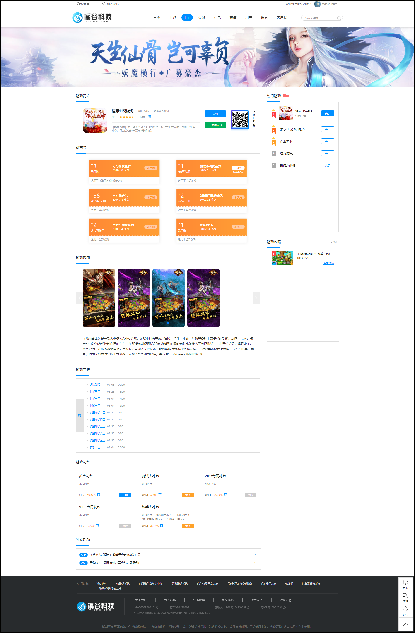Screen dimensions: 415x633
Task: Claim the third coupon in the left column
Action: coord(151,227)
